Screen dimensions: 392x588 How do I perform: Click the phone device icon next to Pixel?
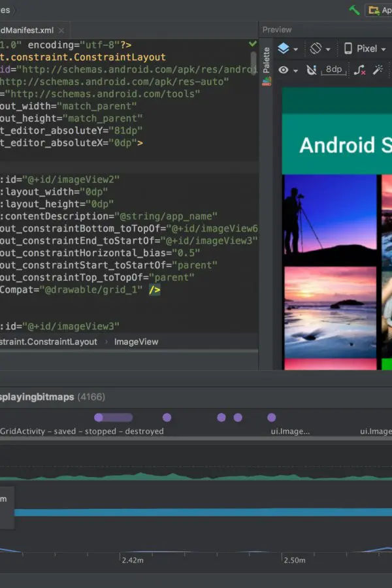[x=348, y=48]
